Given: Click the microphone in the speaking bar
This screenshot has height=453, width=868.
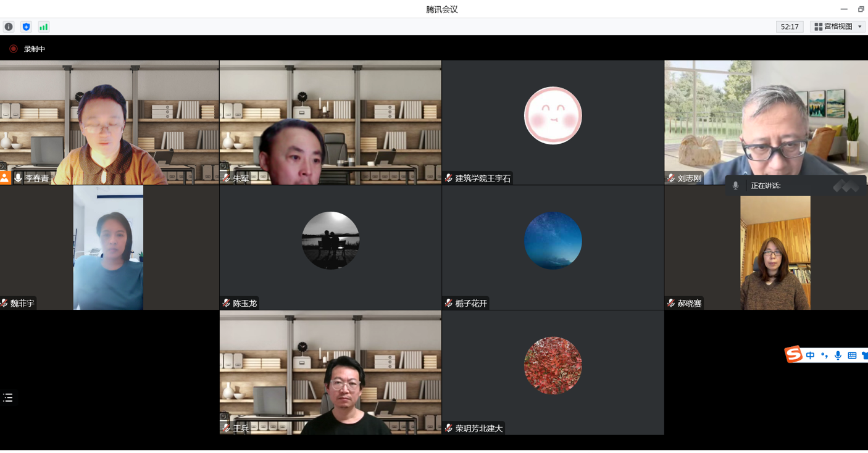Looking at the screenshot, I should tap(735, 186).
